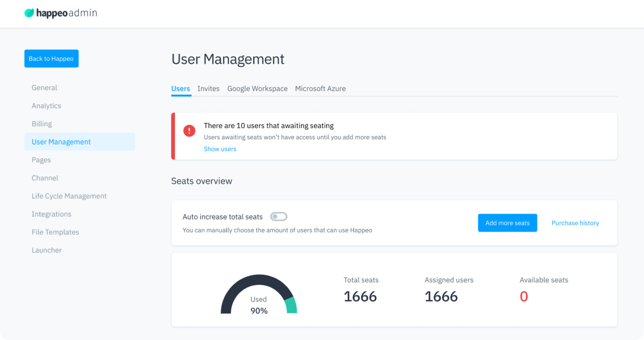This screenshot has width=644, height=340.
Task: Open the Google Workspace tab
Action: (257, 89)
